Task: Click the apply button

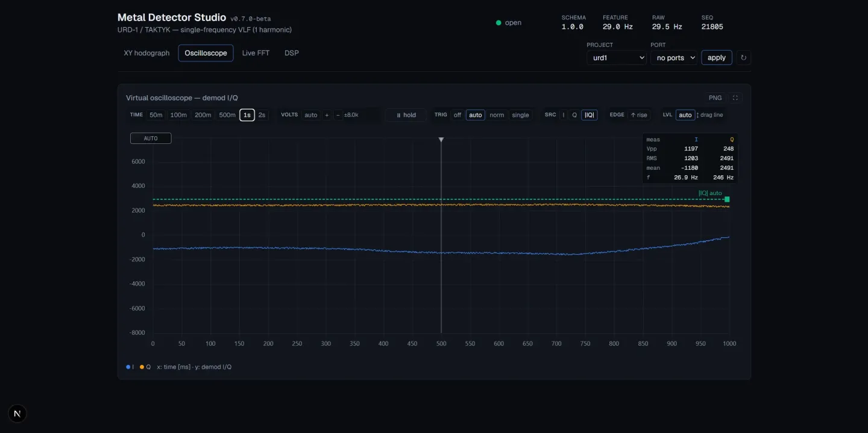Action: [x=717, y=58]
